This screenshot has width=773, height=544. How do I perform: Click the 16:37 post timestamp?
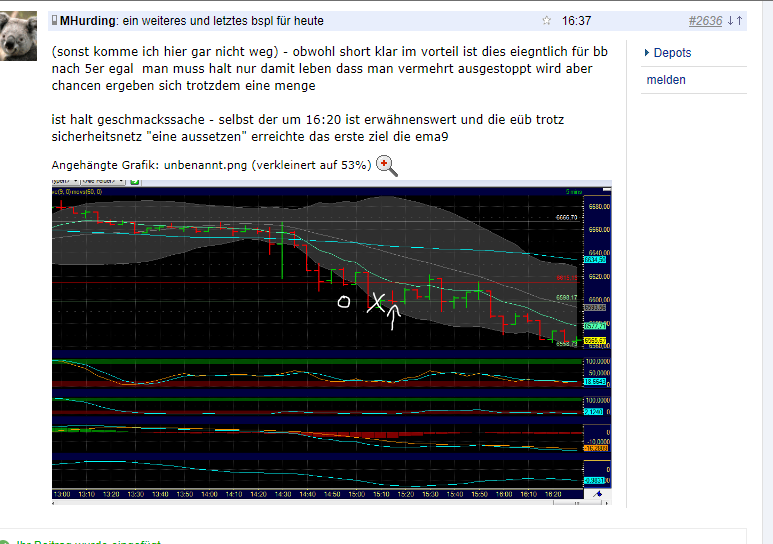click(x=576, y=21)
